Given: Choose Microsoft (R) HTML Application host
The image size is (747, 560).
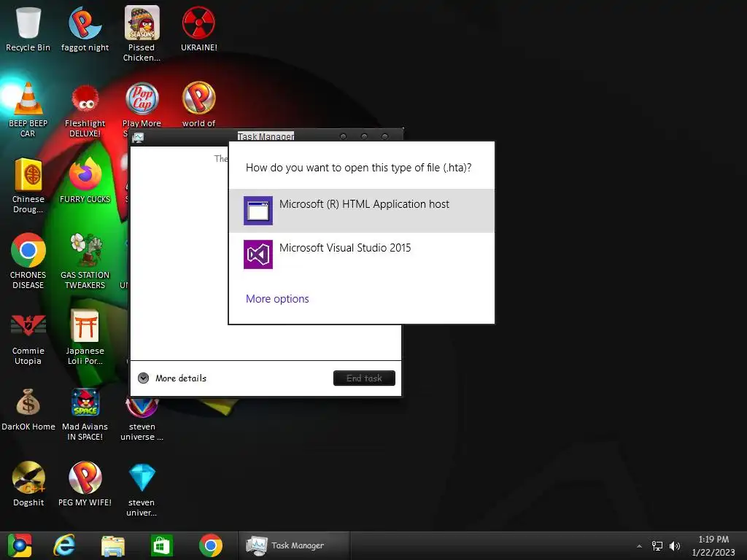Looking at the screenshot, I should [362, 211].
